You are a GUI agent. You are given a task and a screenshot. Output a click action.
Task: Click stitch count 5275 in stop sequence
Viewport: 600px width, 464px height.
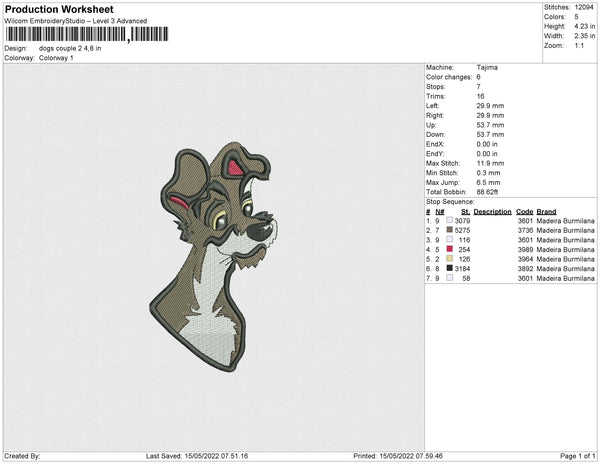point(462,230)
